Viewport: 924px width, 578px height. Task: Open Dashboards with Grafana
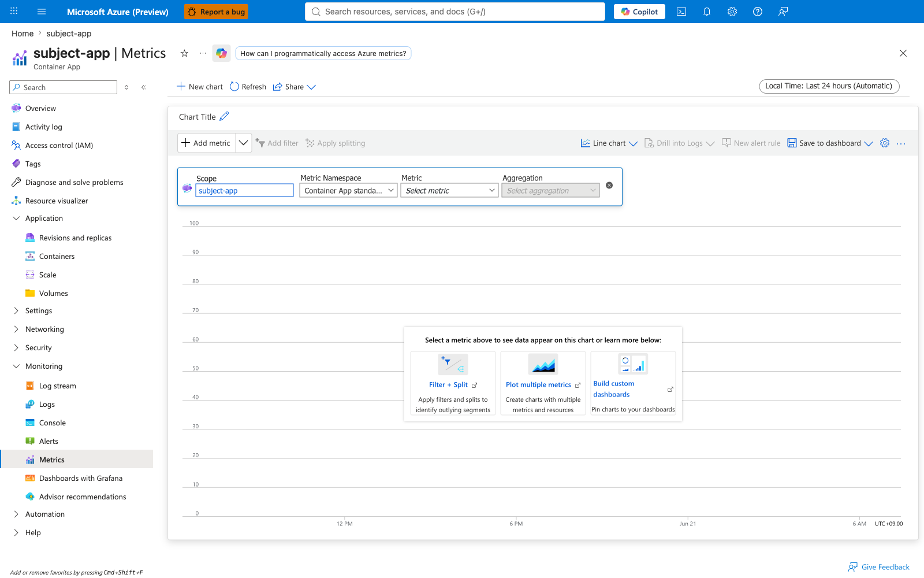click(x=80, y=479)
